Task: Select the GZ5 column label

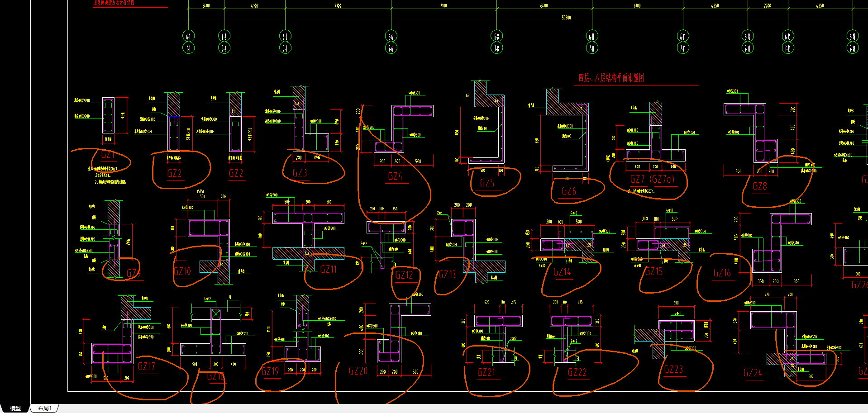Action: pos(487,183)
